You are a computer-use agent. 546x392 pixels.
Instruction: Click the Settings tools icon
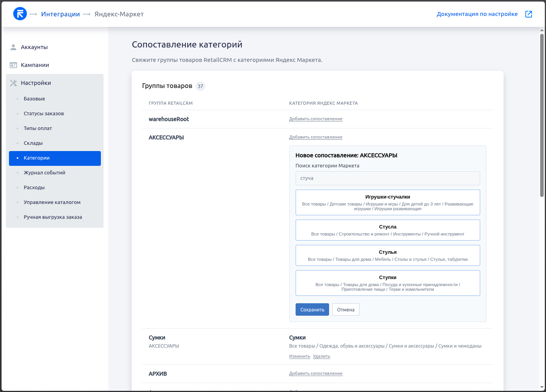[x=13, y=83]
